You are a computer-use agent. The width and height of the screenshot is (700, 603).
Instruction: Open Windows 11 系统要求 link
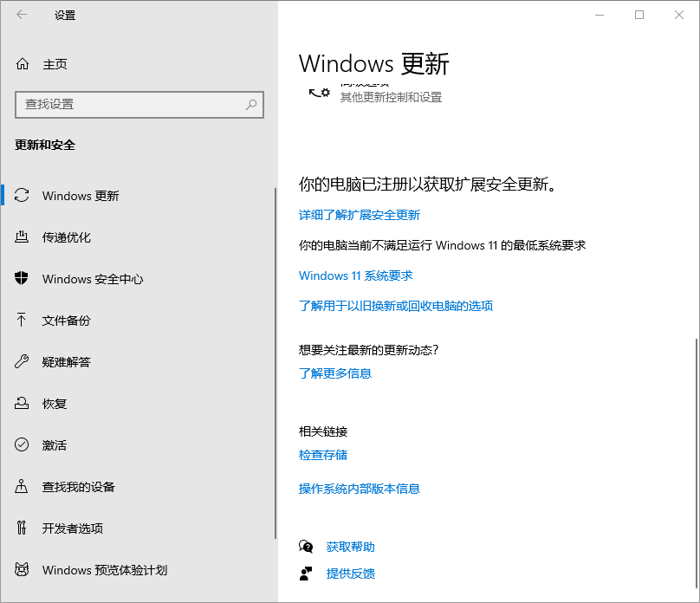356,276
